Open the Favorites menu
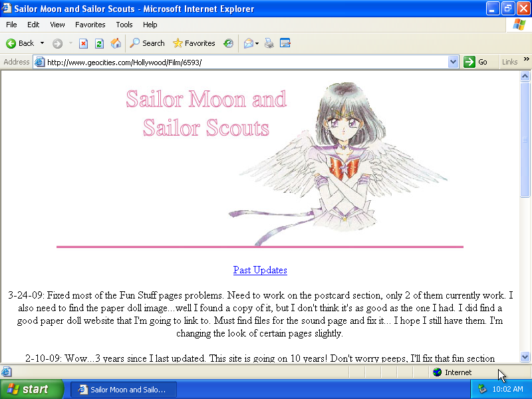 pyautogui.click(x=90, y=25)
